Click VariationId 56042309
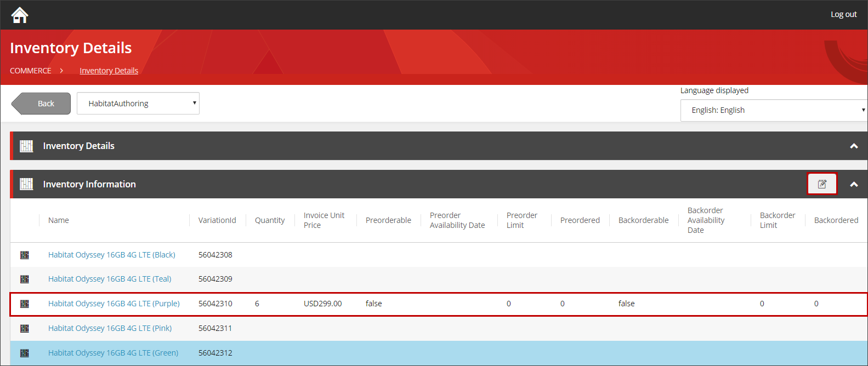 point(215,279)
